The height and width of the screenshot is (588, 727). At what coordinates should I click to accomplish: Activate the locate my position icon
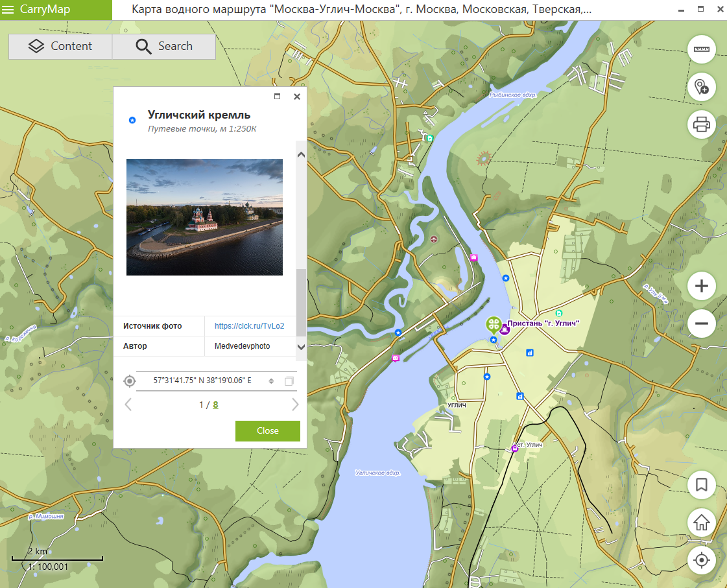701,559
